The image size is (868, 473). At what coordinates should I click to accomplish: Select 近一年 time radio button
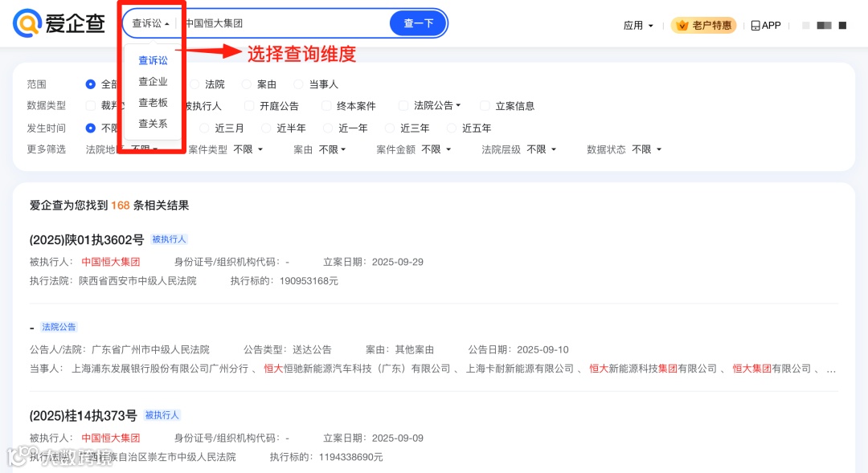[x=328, y=128]
